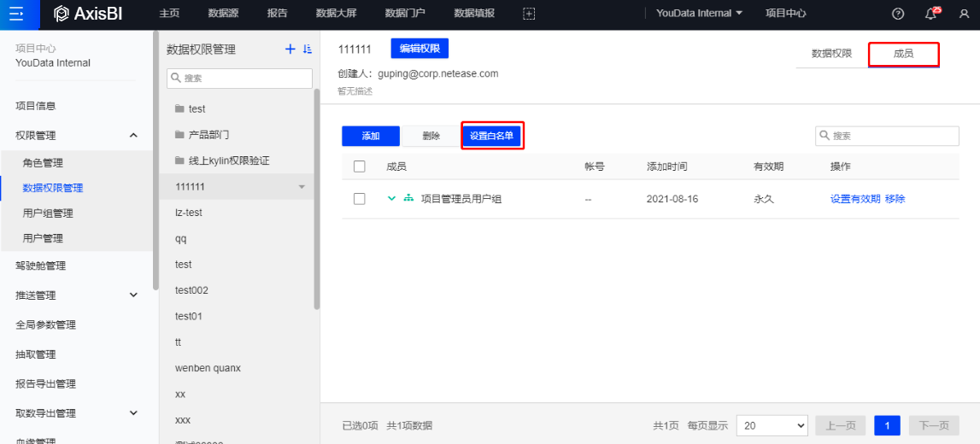Click the boxed plus icon in top navigation
This screenshot has width=980, height=444.
529,14
